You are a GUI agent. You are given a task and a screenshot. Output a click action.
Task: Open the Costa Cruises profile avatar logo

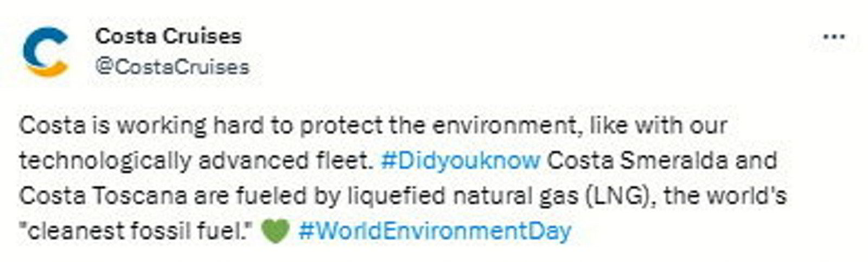point(46,52)
